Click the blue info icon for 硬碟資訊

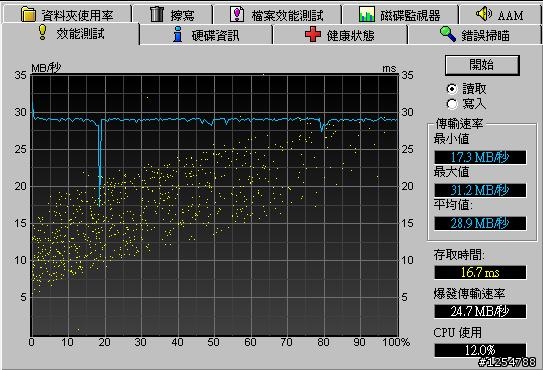178,34
